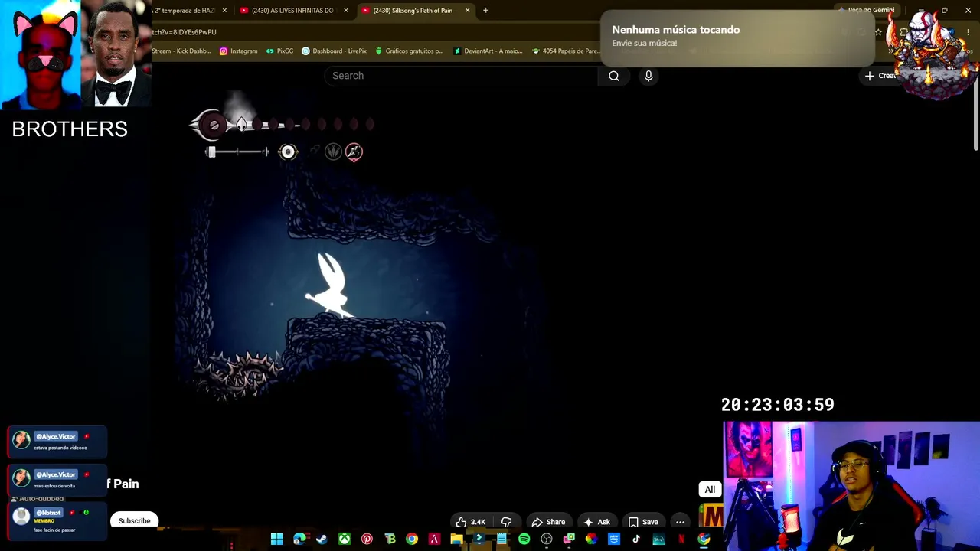This screenshot has height=551, width=980.
Task: Open the colorful pinwheel app in the taskbar
Action: (591, 540)
